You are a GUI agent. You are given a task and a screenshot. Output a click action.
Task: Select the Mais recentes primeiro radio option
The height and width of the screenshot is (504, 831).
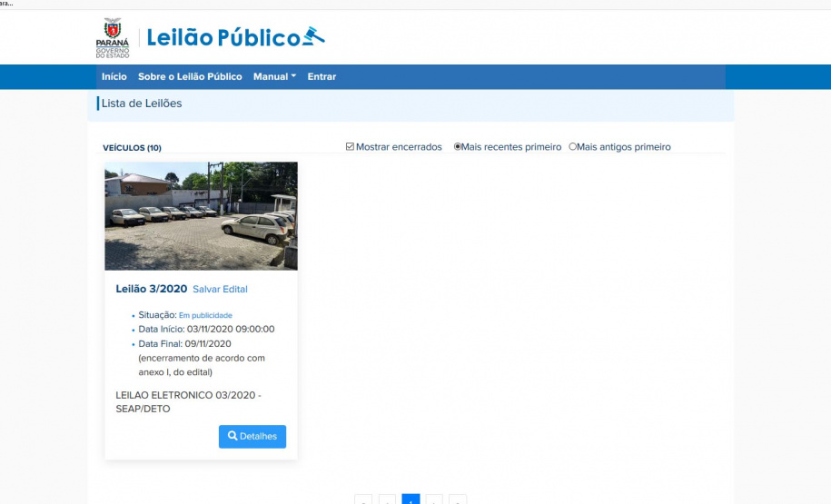pyautogui.click(x=459, y=147)
